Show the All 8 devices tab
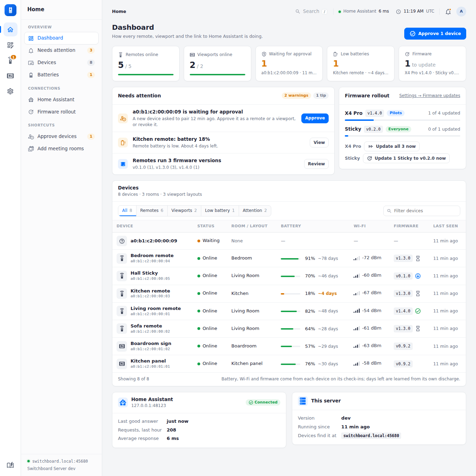The width and height of the screenshot is (476, 476). pos(127,211)
